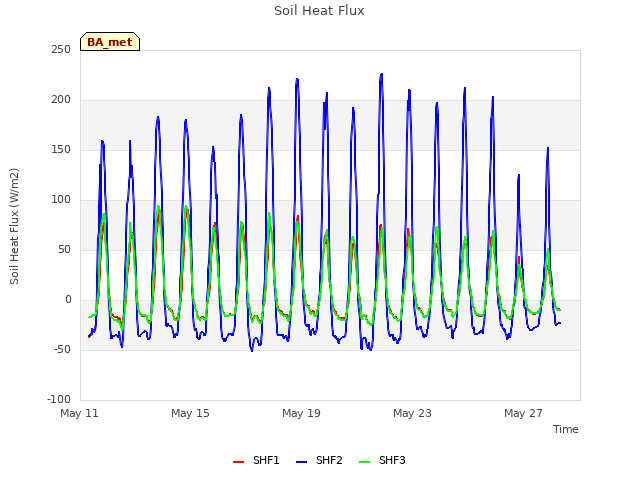Click the May 11 x-axis label
Screen dimensions: 640x480
tap(80, 413)
